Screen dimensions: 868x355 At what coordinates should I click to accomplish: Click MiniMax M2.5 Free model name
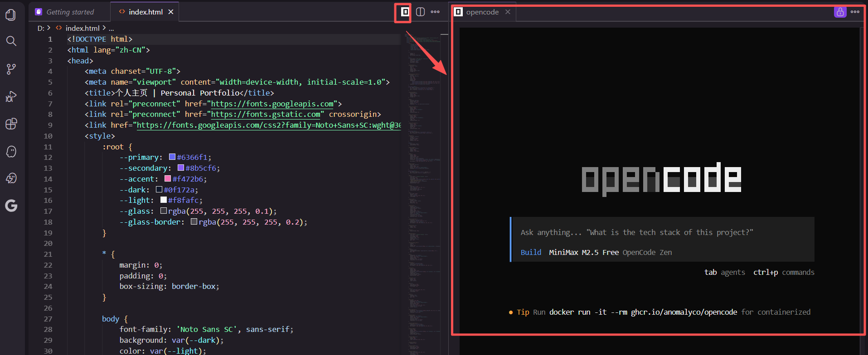(584, 252)
